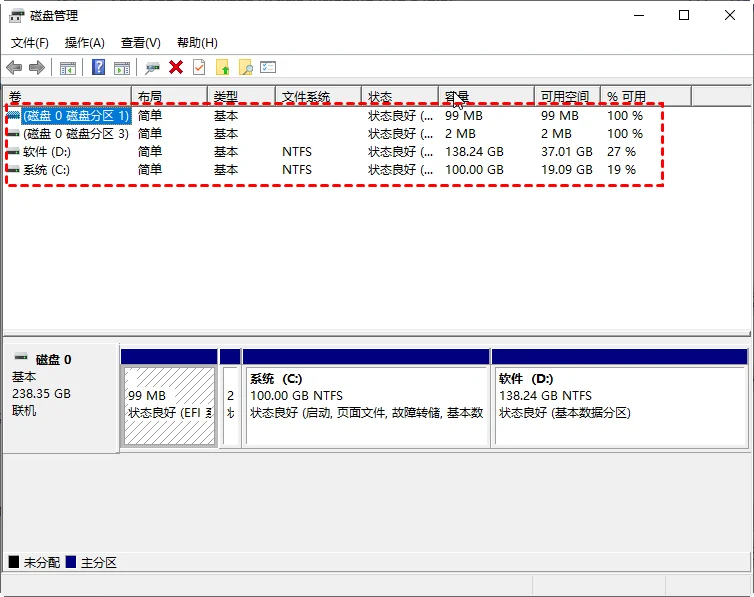This screenshot has height=597, width=754.
Task: Click the Back arrow toolbar icon
Action: 14,68
